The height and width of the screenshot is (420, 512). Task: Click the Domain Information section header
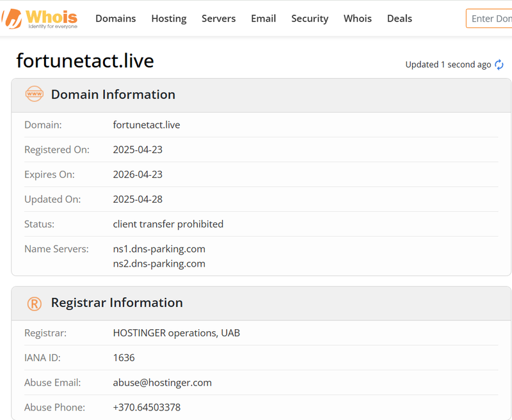[x=261, y=95]
